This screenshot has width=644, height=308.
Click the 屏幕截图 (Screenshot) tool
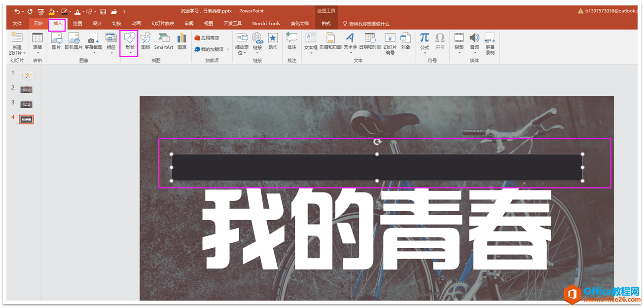(x=93, y=42)
